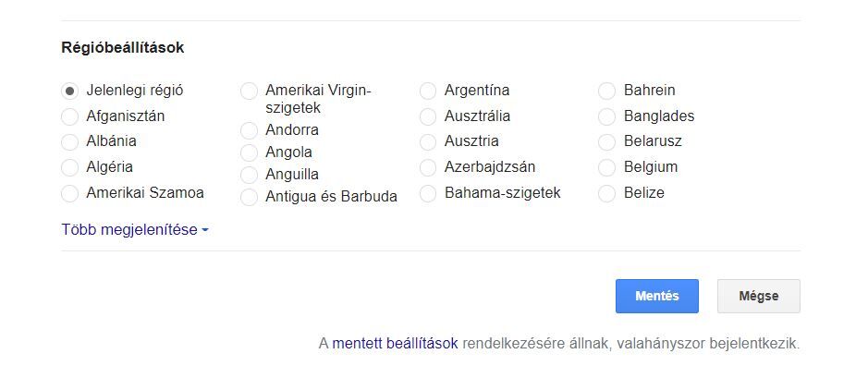Screen dimensions: 868x378
Task: Click the blue Mentés button
Action: 657,297
